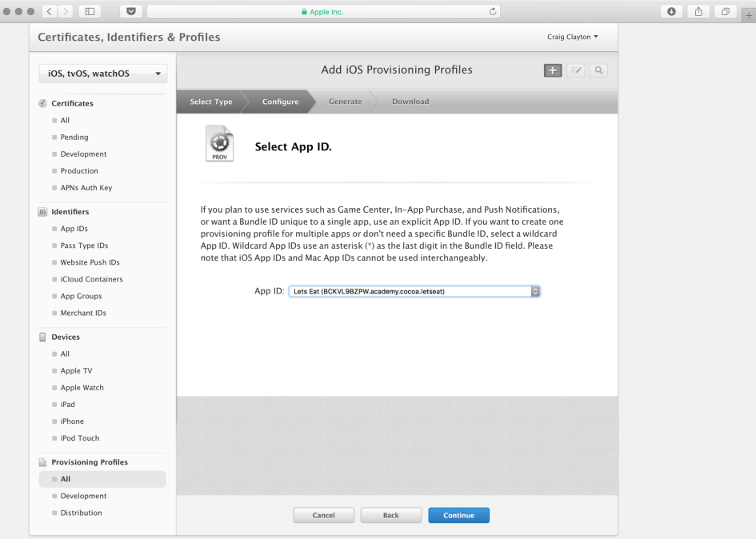Click the Devices section heading

point(66,337)
